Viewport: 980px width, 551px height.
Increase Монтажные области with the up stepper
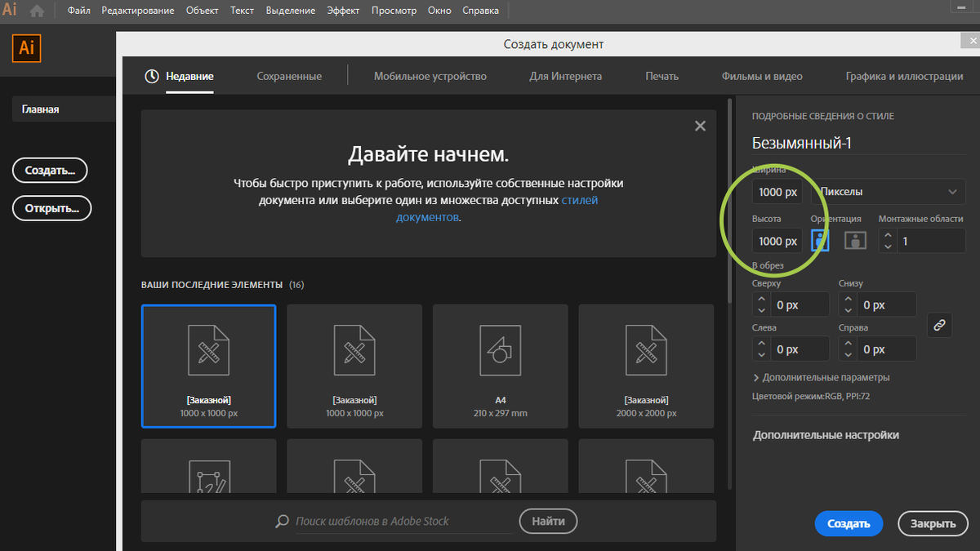point(887,234)
